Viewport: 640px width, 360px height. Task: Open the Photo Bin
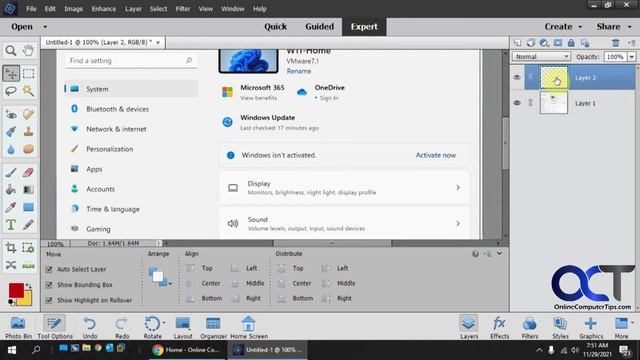pyautogui.click(x=18, y=327)
